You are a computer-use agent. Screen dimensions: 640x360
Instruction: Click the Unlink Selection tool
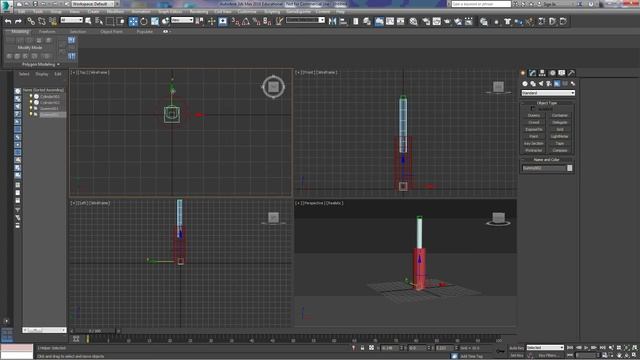(x=42, y=21)
